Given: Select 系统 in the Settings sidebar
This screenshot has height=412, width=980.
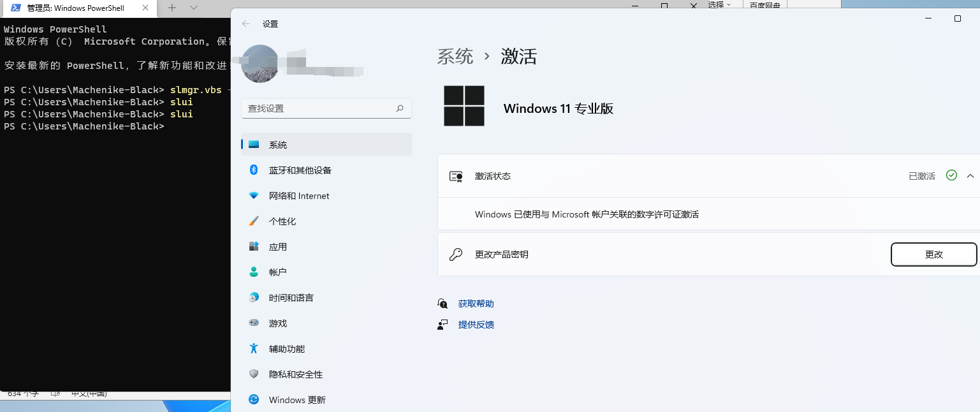Looking at the screenshot, I should click(x=326, y=145).
